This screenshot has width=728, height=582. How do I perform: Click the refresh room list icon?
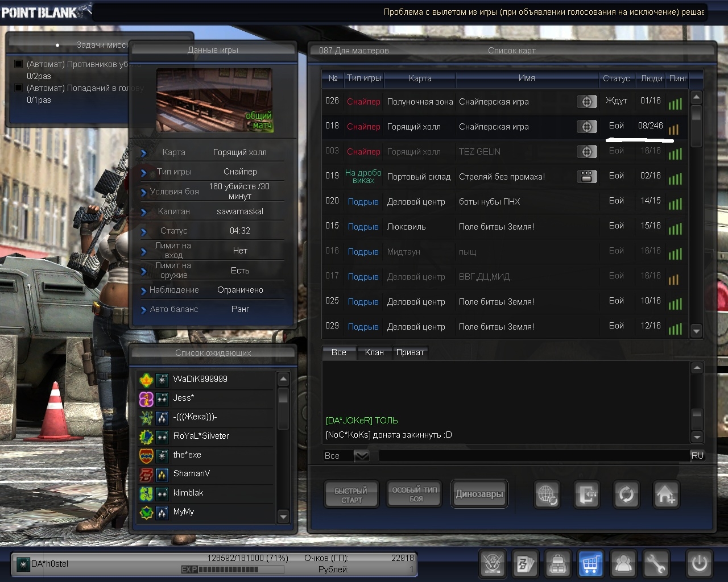[626, 494]
